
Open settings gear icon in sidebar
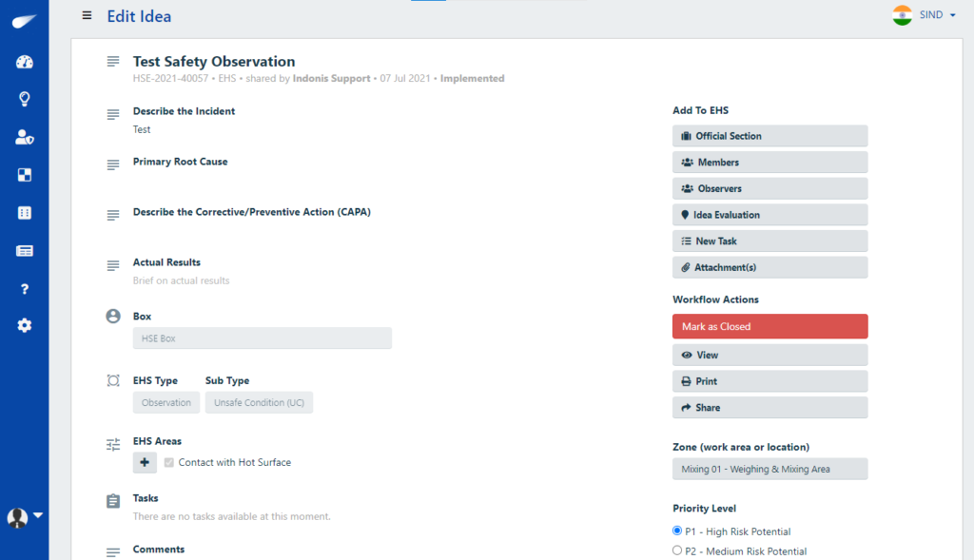[25, 325]
